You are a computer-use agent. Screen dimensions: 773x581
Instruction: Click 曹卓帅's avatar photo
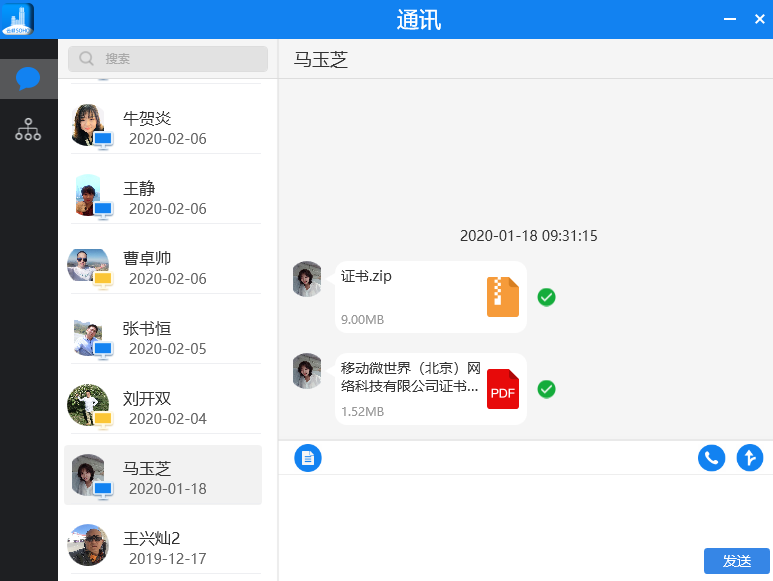click(88, 265)
